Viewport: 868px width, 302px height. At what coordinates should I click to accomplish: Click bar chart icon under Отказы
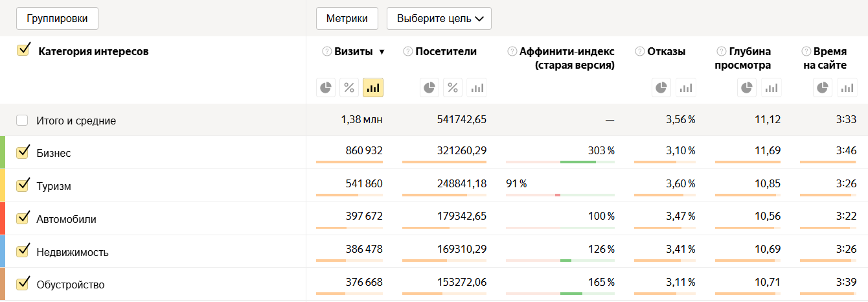(x=686, y=87)
